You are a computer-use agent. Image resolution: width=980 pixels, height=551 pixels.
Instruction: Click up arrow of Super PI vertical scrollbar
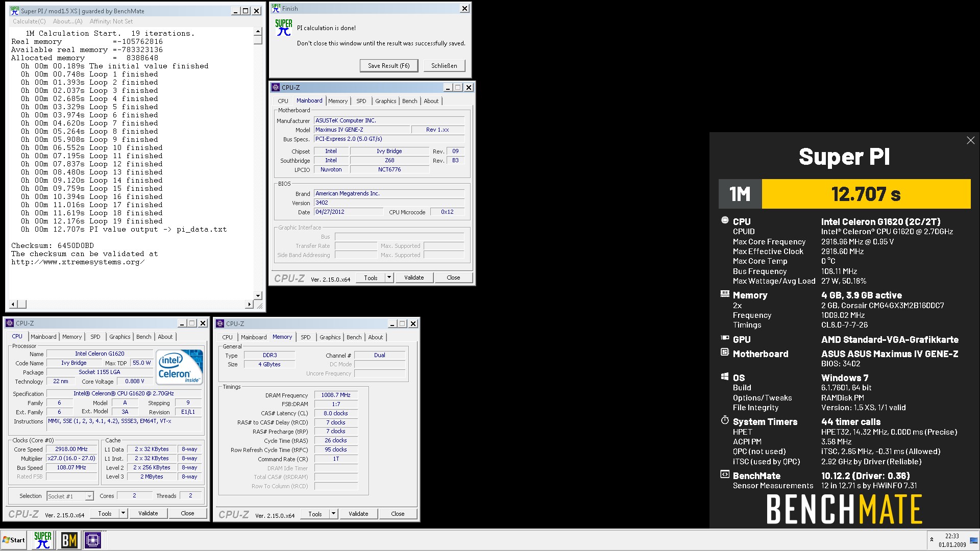point(258,32)
